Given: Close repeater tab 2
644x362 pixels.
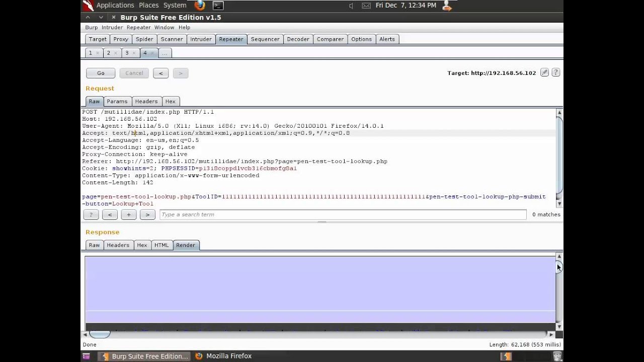Looking at the screenshot, I should click(115, 53).
